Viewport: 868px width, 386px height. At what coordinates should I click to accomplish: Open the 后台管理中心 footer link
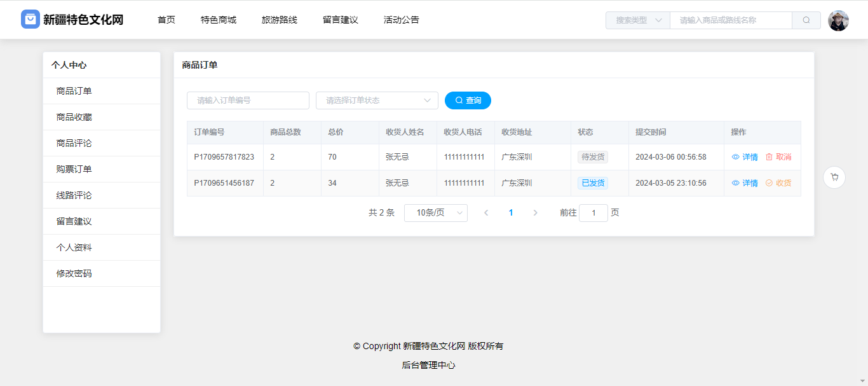point(428,365)
